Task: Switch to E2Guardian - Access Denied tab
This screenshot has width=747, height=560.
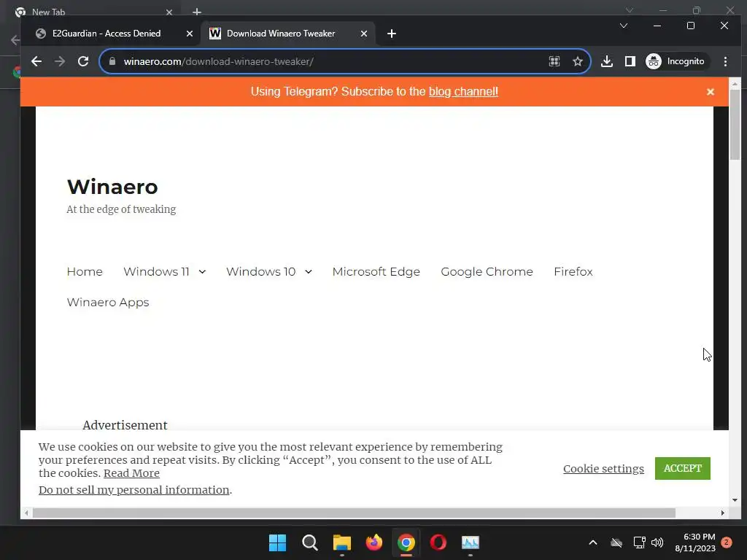Action: 107,34
